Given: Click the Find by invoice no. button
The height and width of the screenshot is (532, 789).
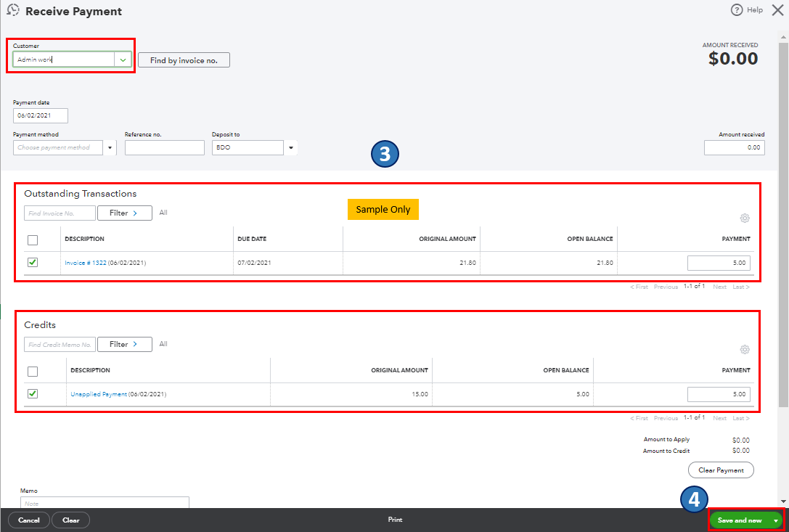Looking at the screenshot, I should pos(184,60).
